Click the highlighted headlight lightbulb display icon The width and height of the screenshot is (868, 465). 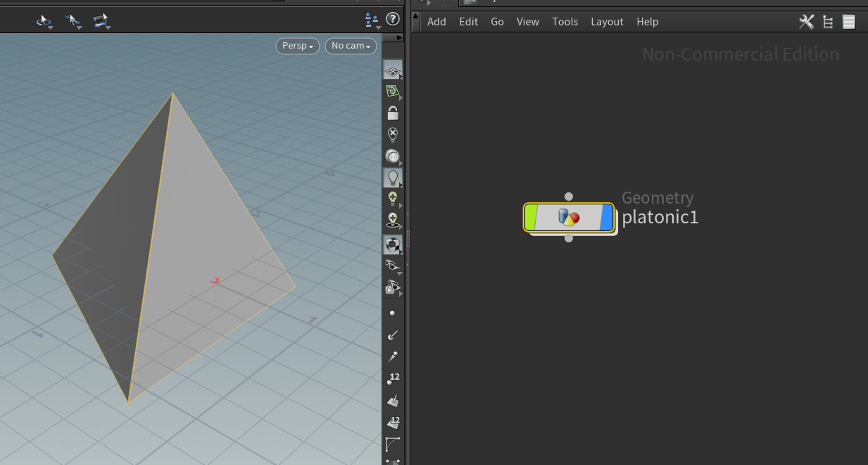click(393, 177)
